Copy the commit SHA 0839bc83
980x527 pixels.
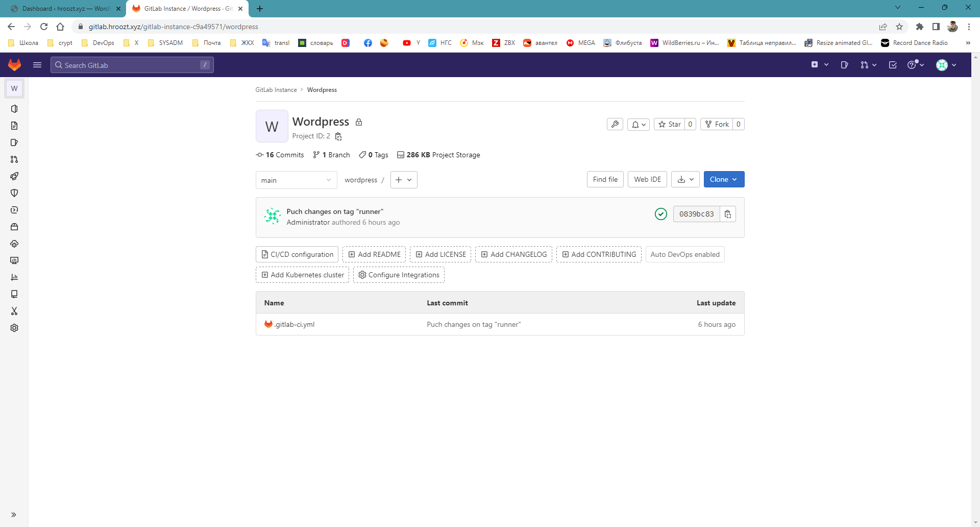pos(728,214)
